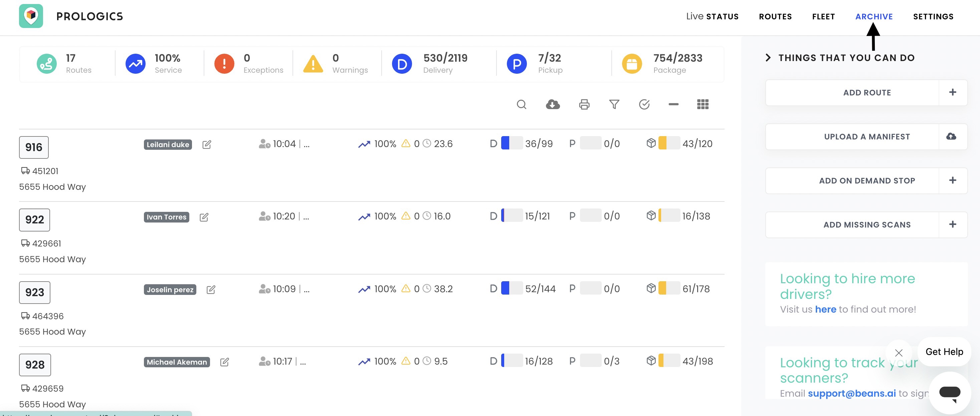Image resolution: width=980 pixels, height=416 pixels.
Task: Switch to the Fleet tab
Action: (x=823, y=17)
